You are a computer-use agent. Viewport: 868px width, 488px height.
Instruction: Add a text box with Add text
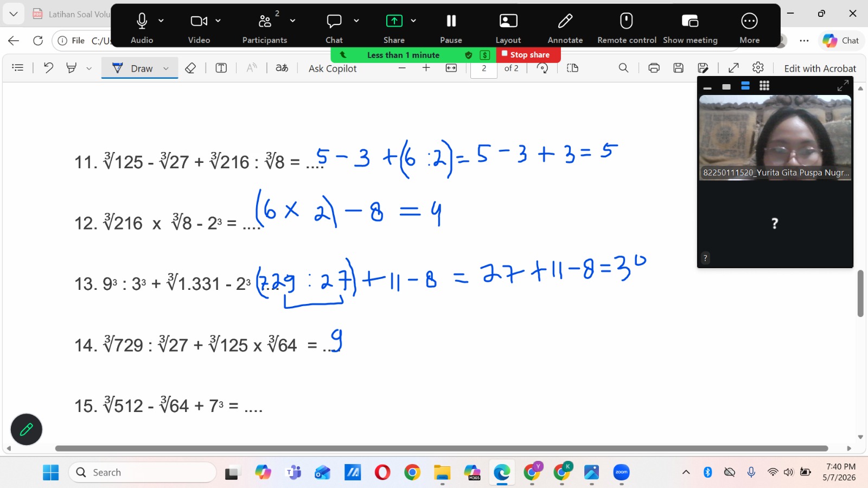coord(221,68)
